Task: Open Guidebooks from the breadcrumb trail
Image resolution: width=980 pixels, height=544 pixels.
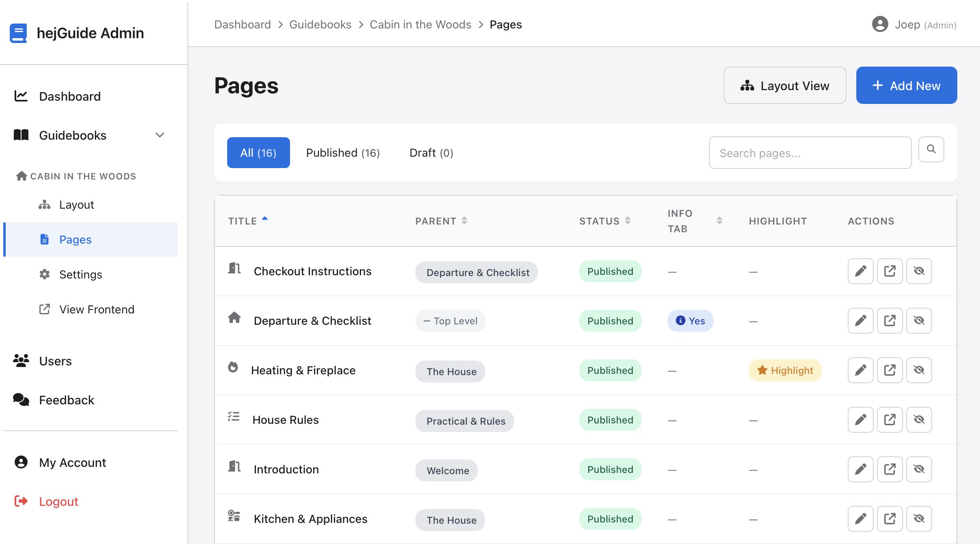Action: click(320, 24)
